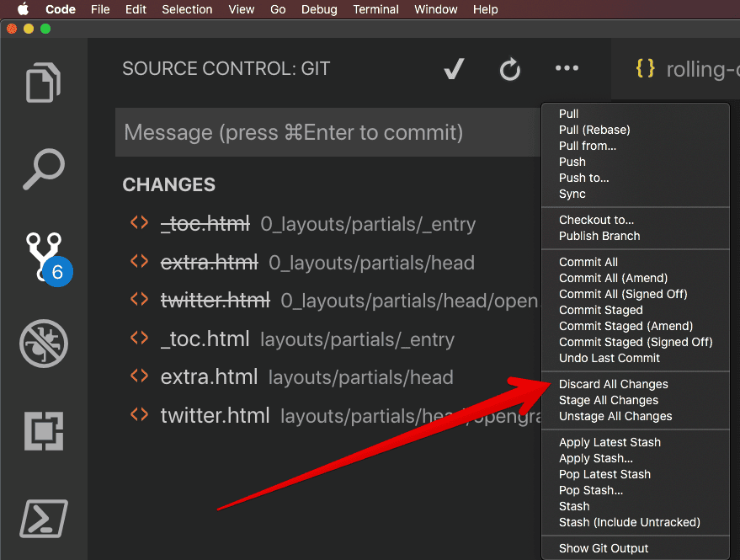
Task: Commit using the checkmark icon
Action: pos(454,69)
